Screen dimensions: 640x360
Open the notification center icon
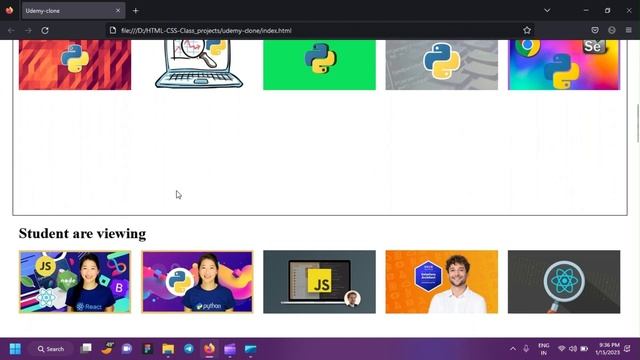[x=627, y=349]
